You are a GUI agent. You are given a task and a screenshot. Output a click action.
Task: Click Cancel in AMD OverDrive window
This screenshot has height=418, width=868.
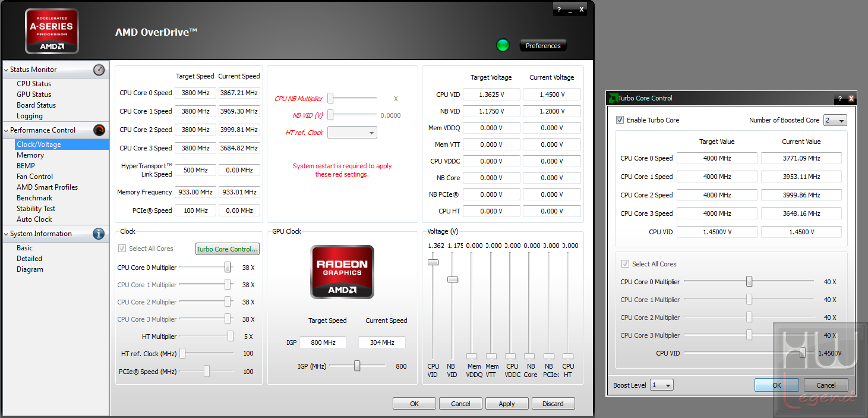[x=460, y=404]
